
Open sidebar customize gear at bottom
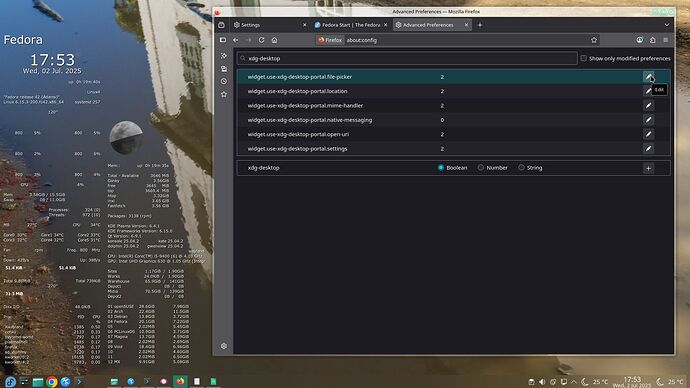tap(224, 346)
